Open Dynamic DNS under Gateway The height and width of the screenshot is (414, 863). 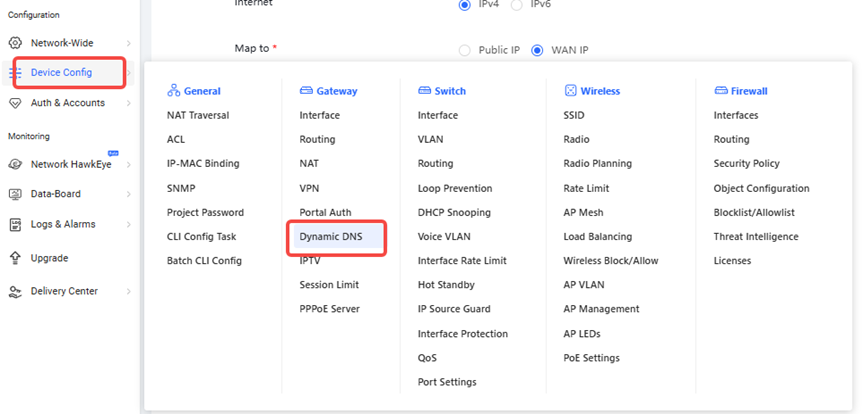pyautogui.click(x=331, y=237)
